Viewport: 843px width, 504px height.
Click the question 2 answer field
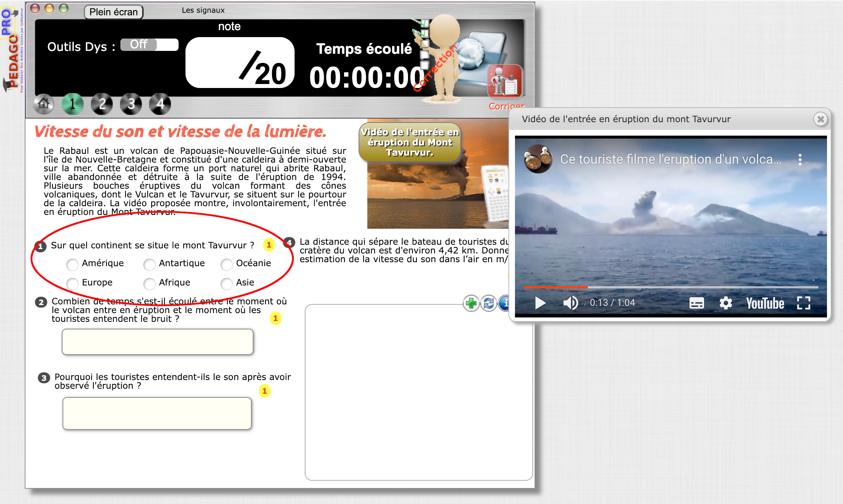(x=157, y=341)
